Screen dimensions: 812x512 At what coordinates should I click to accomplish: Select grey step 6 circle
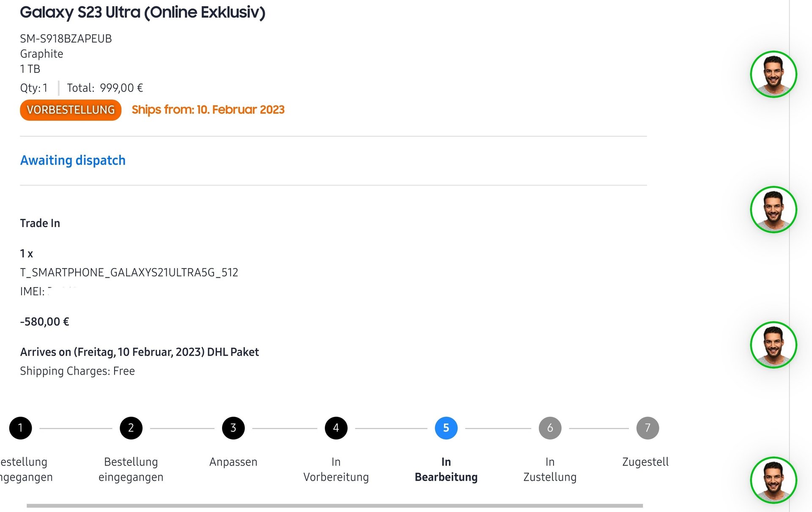coord(550,428)
